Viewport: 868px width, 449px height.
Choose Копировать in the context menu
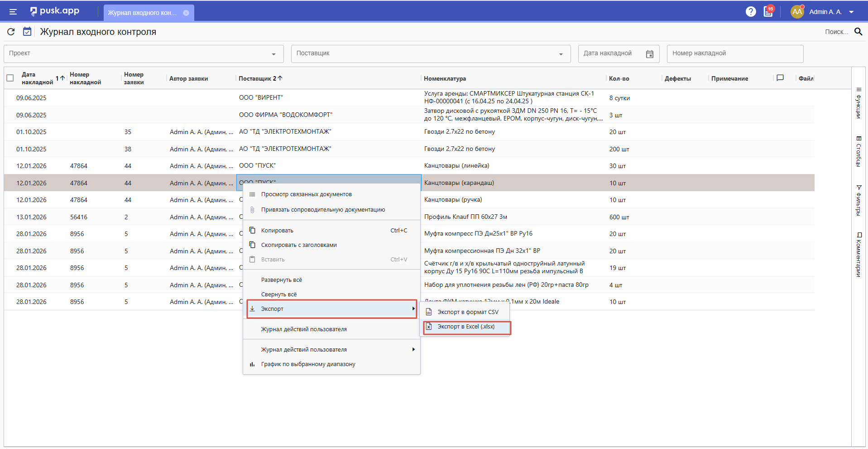click(x=277, y=231)
